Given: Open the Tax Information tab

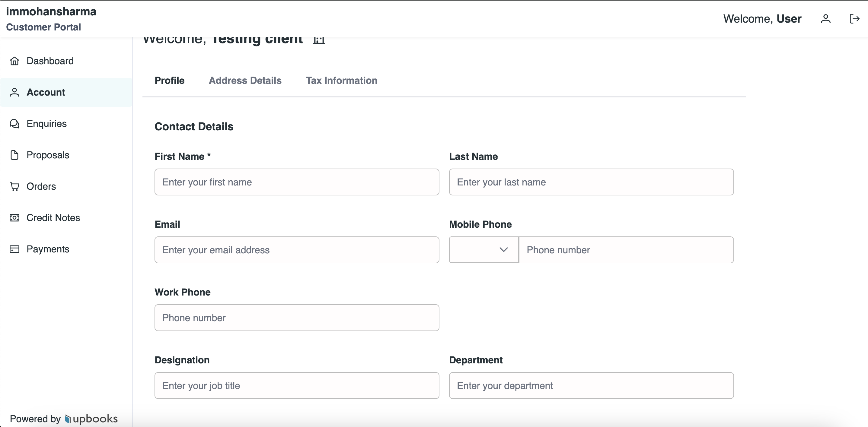Looking at the screenshot, I should click(x=341, y=81).
